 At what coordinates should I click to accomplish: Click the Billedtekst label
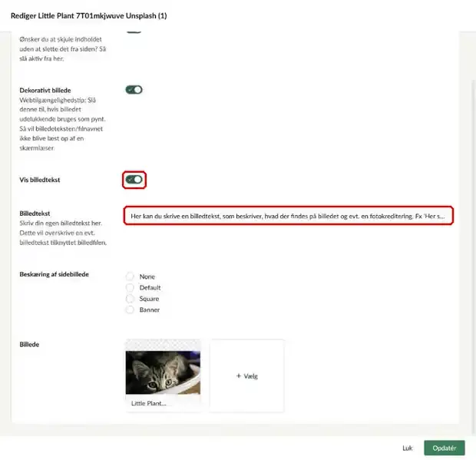tap(35, 213)
